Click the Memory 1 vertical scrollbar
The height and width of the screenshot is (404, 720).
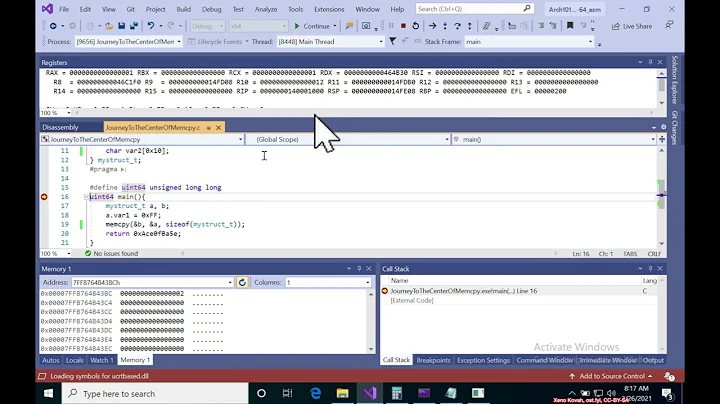click(x=371, y=321)
